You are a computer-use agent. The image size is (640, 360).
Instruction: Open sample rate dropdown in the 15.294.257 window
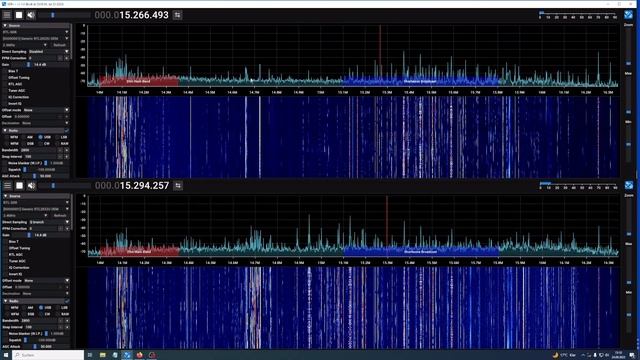click(25, 216)
